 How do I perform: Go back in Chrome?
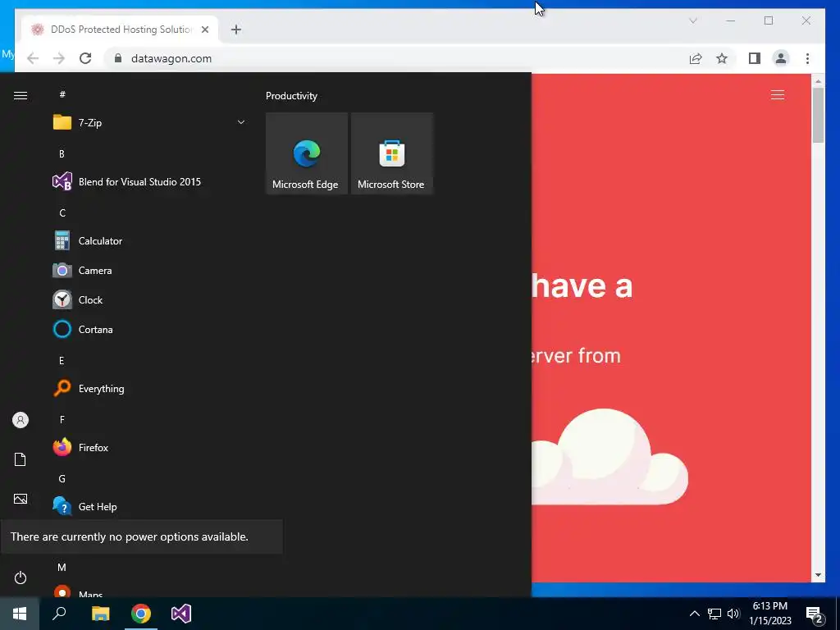click(x=33, y=58)
